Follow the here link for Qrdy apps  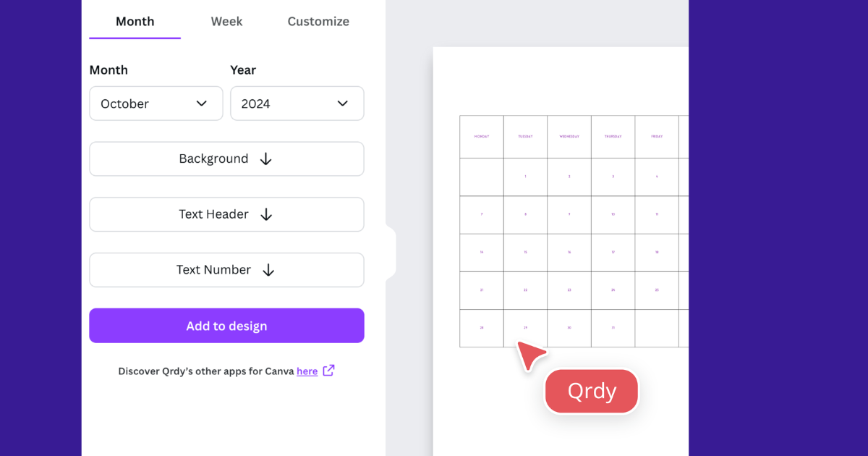[x=307, y=371]
